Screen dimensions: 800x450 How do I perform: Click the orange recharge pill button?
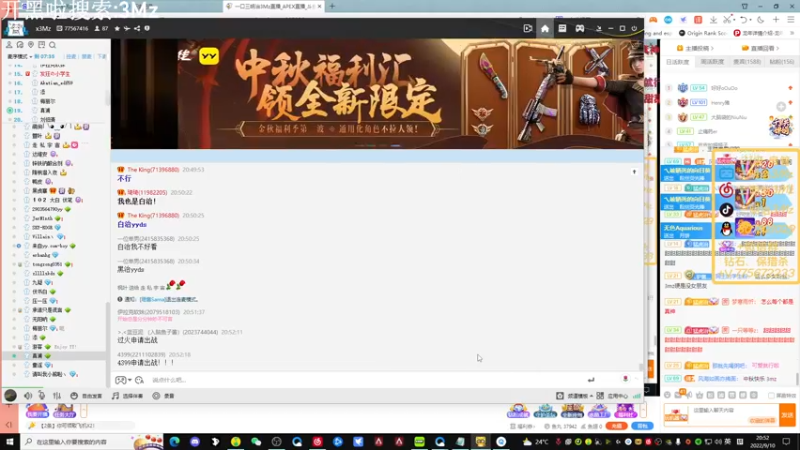(616, 426)
